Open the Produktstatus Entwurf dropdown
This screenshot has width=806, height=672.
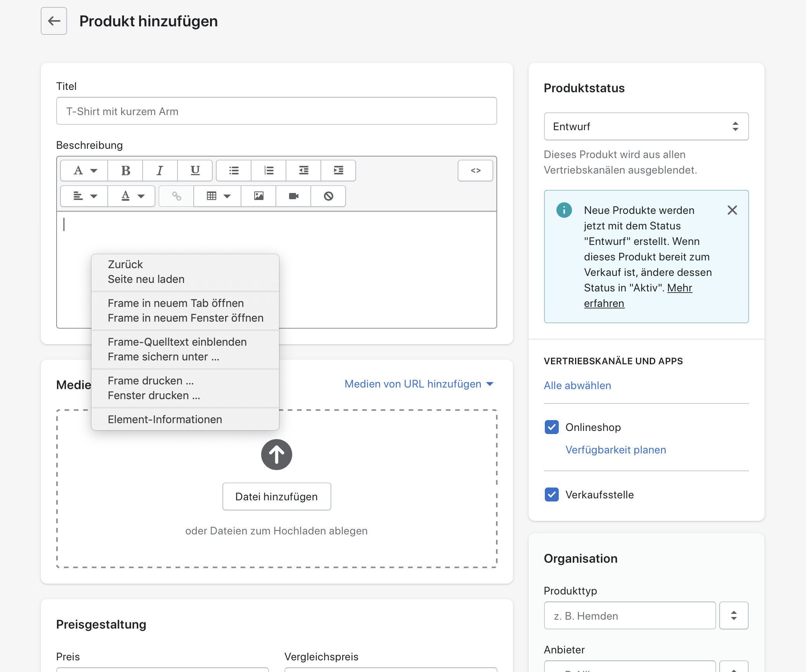coord(646,126)
